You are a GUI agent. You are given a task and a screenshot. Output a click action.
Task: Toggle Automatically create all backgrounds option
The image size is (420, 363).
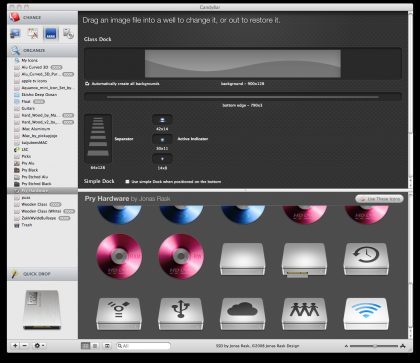tap(87, 84)
